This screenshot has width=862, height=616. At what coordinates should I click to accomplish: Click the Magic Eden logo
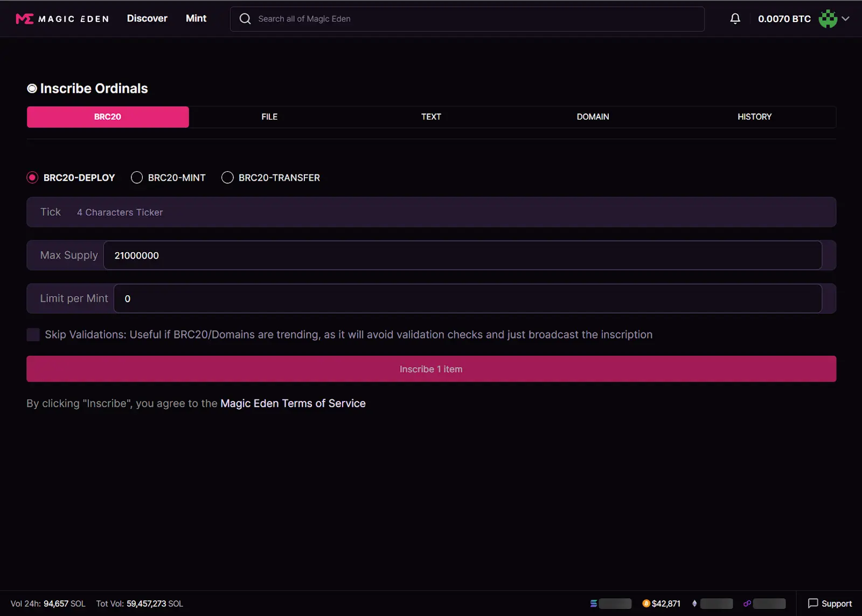62,19
